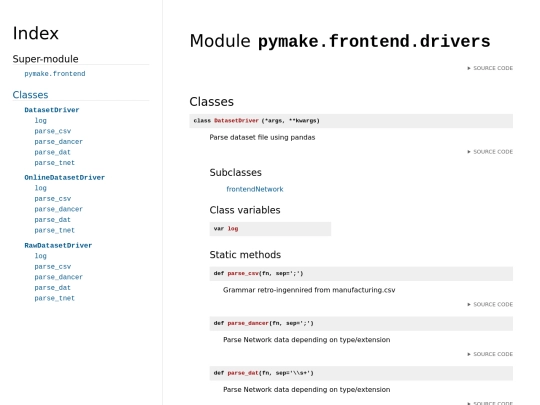The image size is (540, 405).
Task: Open parse_dat under OnlineDatasetDriver in index
Action: coord(52,220)
